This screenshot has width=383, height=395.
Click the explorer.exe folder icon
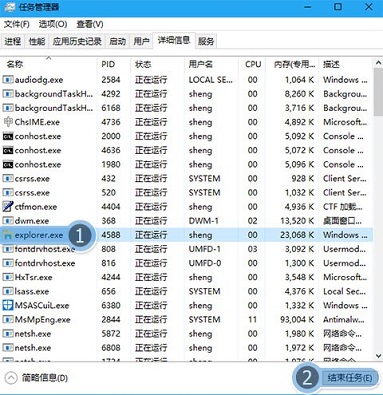(x=8, y=235)
